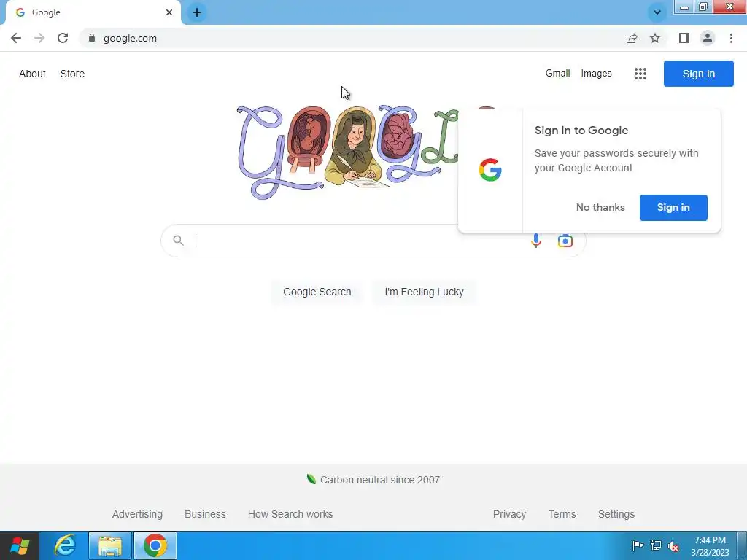Viewport: 747px width, 560px height.
Task: Click the Chrome taskbar icon
Action: tap(155, 545)
